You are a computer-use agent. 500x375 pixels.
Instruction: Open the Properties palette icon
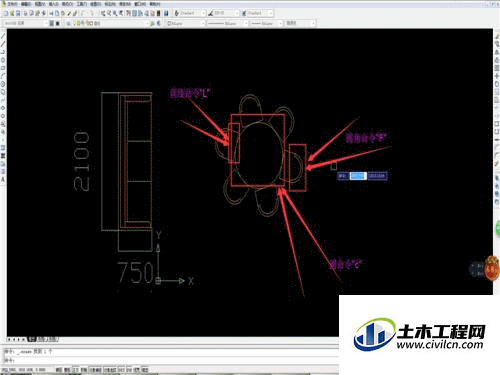[128, 13]
